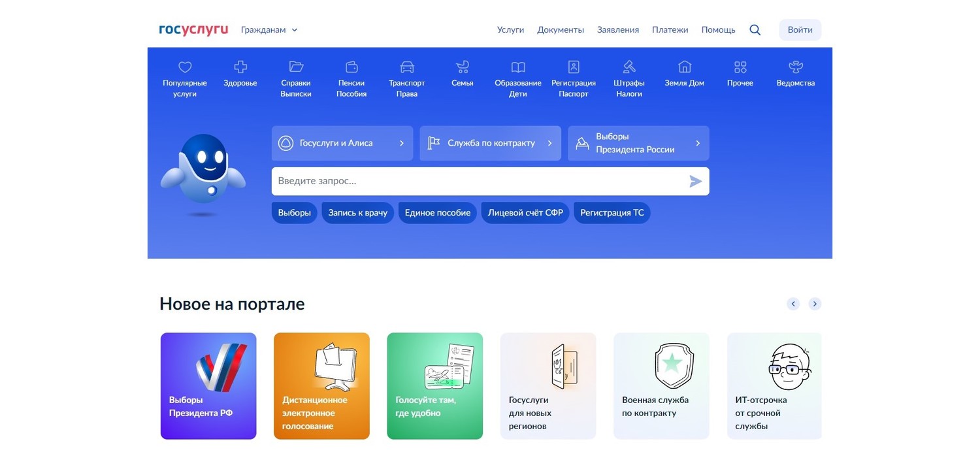Open Госуслуги и Алиса chevron arrow

402,143
